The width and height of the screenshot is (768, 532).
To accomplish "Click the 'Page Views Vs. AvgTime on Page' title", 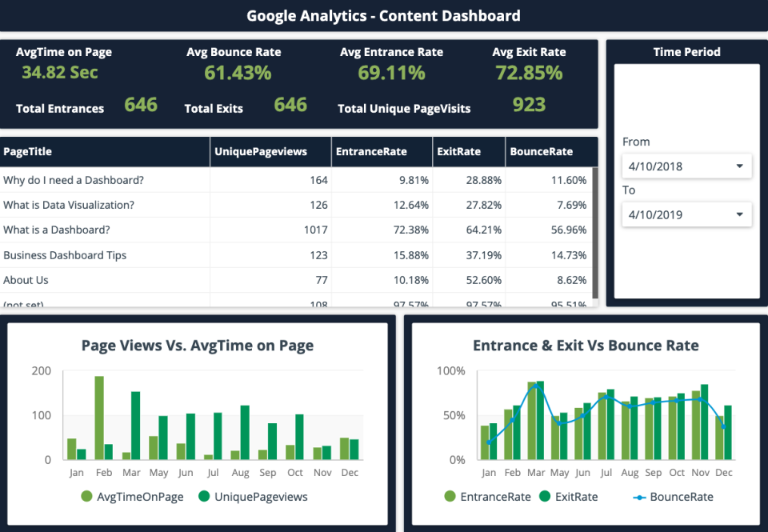I will click(198, 346).
